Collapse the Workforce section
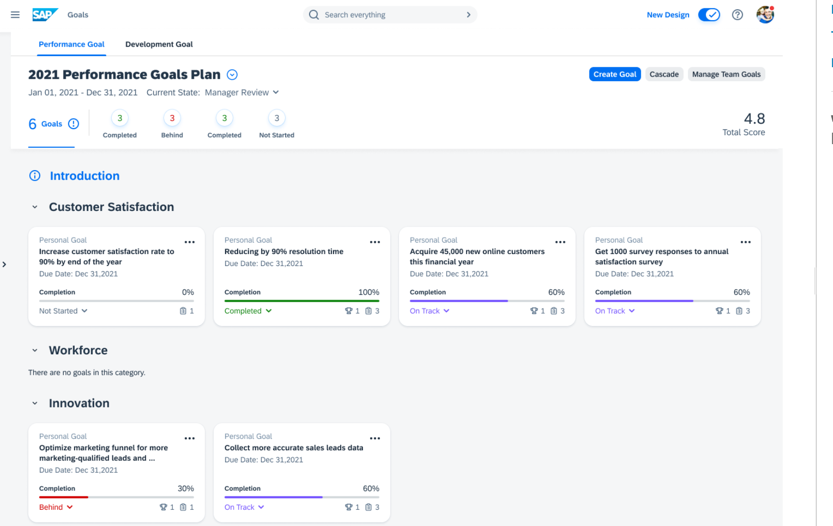Image resolution: width=833 pixels, height=526 pixels. (x=35, y=351)
